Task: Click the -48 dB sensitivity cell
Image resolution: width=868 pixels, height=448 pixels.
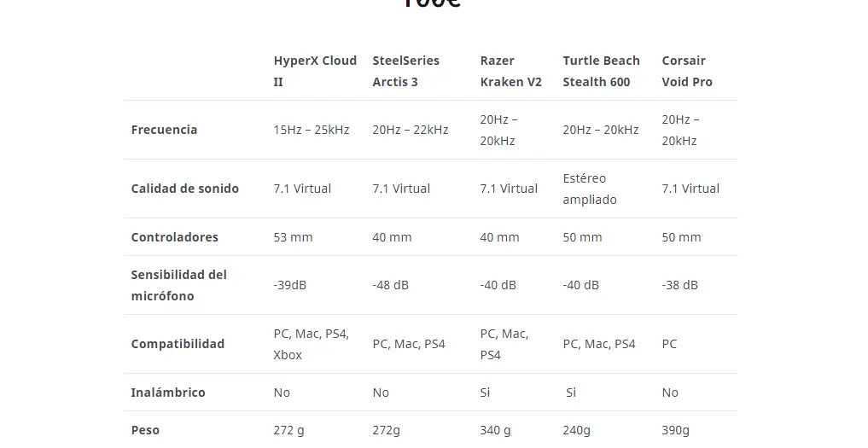Action: [x=390, y=285]
